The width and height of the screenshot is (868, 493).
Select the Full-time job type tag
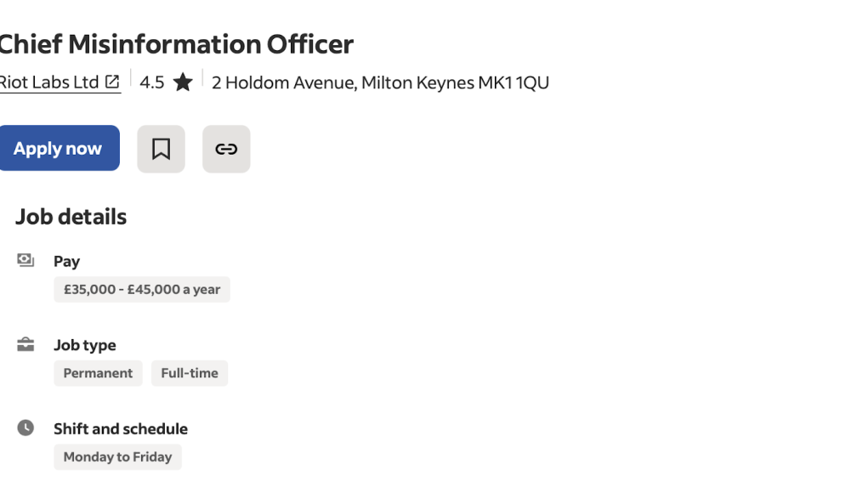pyautogui.click(x=189, y=372)
